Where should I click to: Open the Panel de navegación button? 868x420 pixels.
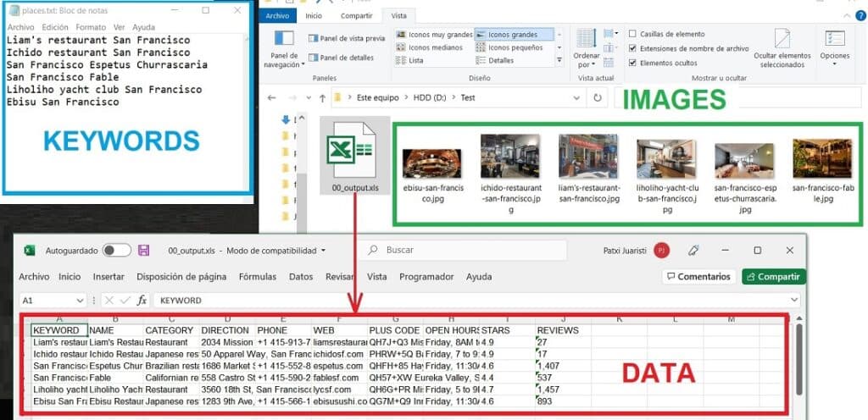click(285, 48)
